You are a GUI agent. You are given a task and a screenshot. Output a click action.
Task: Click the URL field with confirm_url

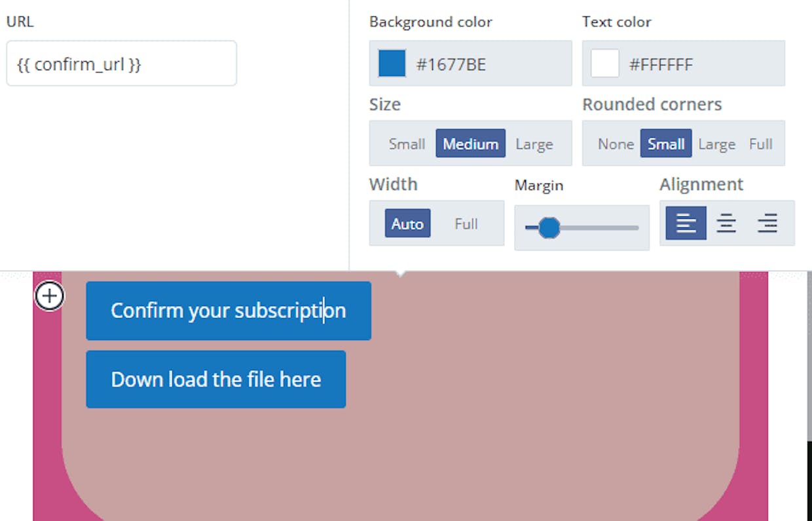pos(121,64)
